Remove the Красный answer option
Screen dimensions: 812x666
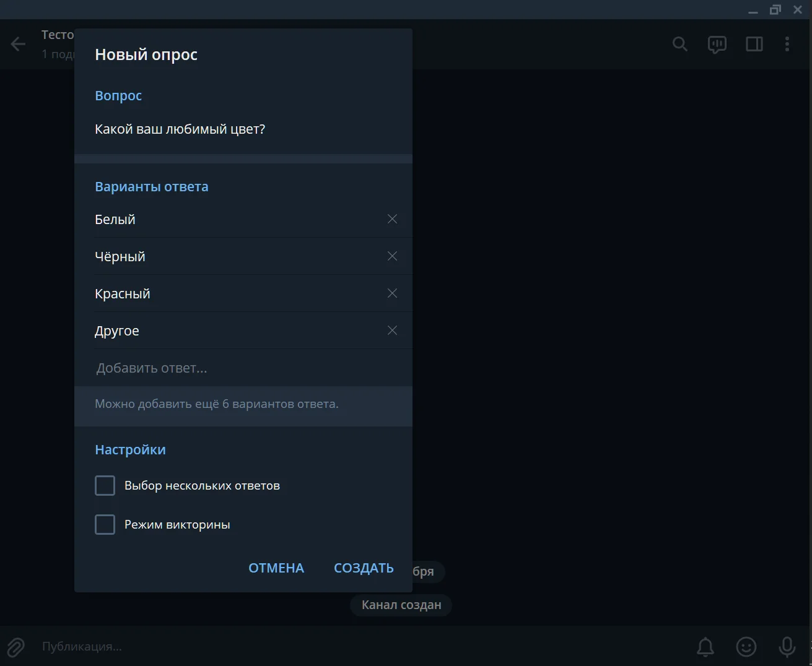pos(392,293)
